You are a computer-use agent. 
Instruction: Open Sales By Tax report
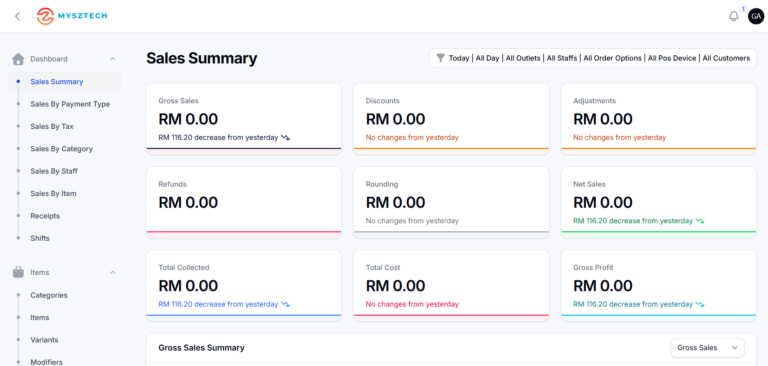pyautogui.click(x=52, y=126)
